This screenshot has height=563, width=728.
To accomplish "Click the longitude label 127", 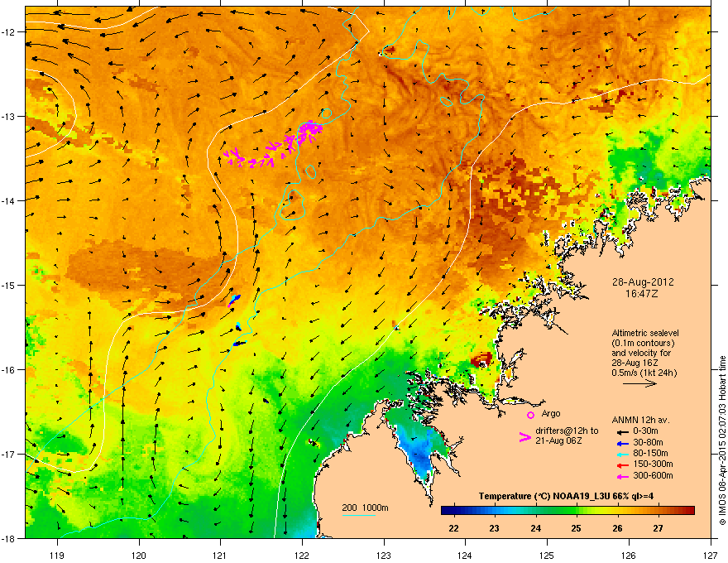I will point(711,555).
